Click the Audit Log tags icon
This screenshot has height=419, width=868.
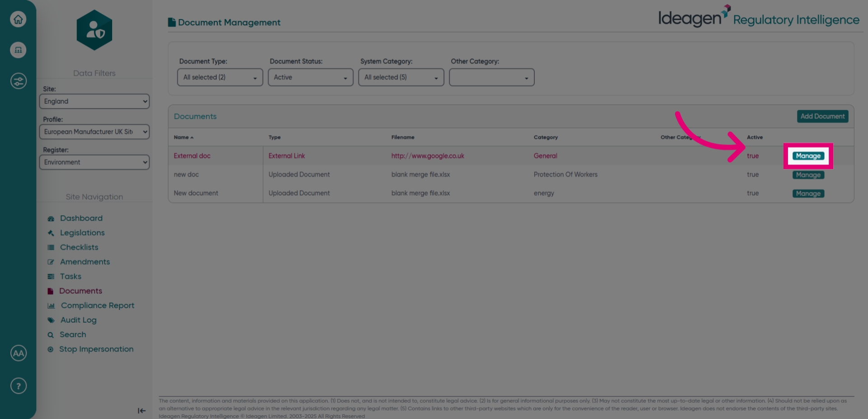[x=51, y=320]
